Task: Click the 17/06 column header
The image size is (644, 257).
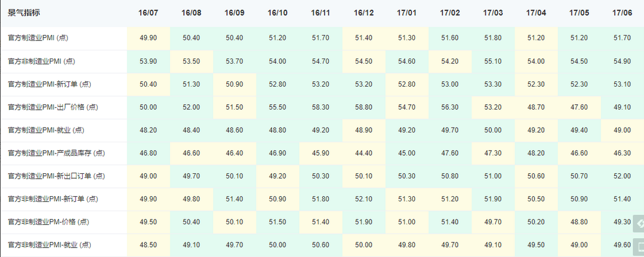Action: point(622,12)
